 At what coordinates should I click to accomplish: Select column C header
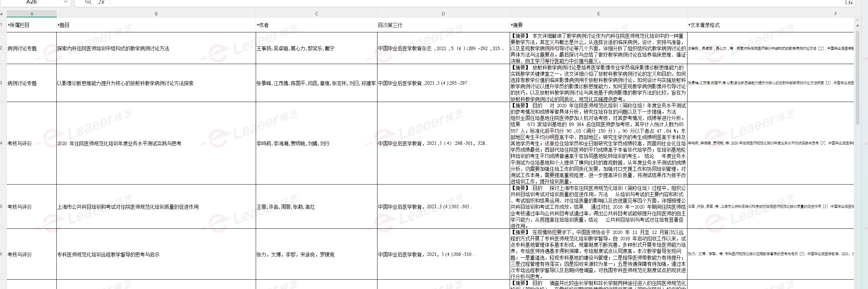point(316,14)
